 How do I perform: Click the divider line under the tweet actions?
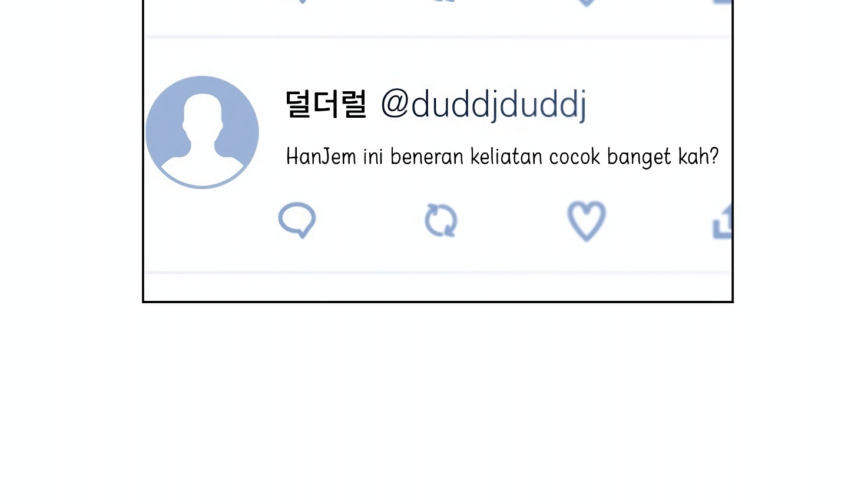pyautogui.click(x=438, y=273)
